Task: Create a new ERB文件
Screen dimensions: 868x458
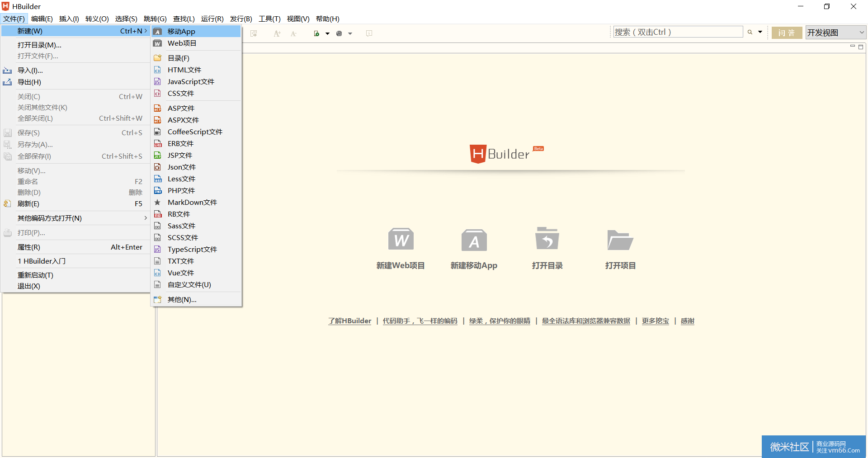Action: (196, 143)
